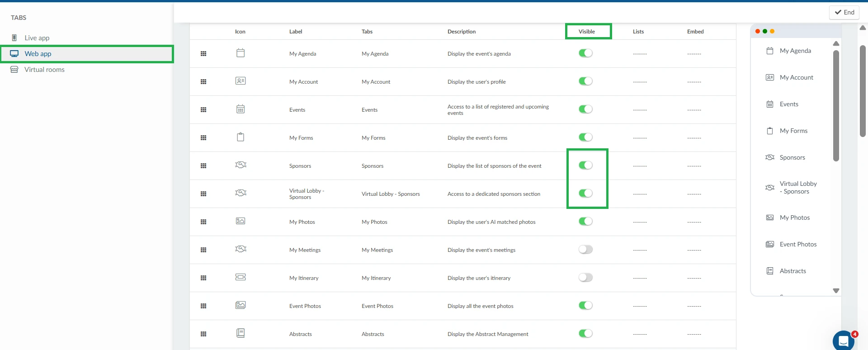
Task: Open My Account in the preview panel
Action: (796, 77)
